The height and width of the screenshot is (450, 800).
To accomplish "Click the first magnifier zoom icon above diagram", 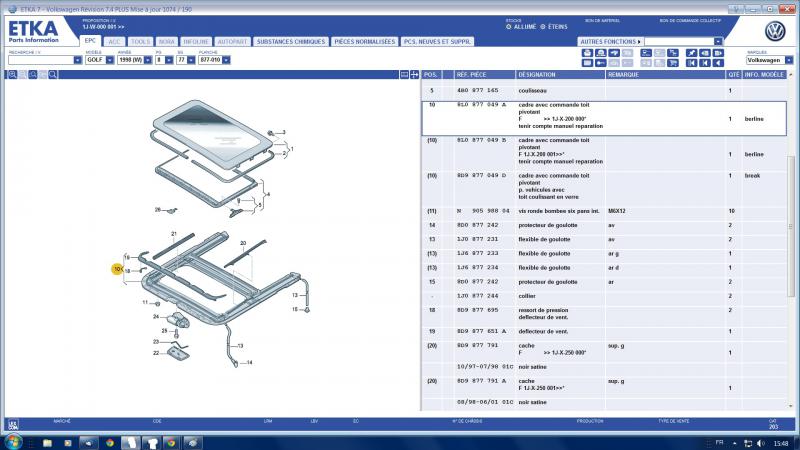I will (12, 74).
